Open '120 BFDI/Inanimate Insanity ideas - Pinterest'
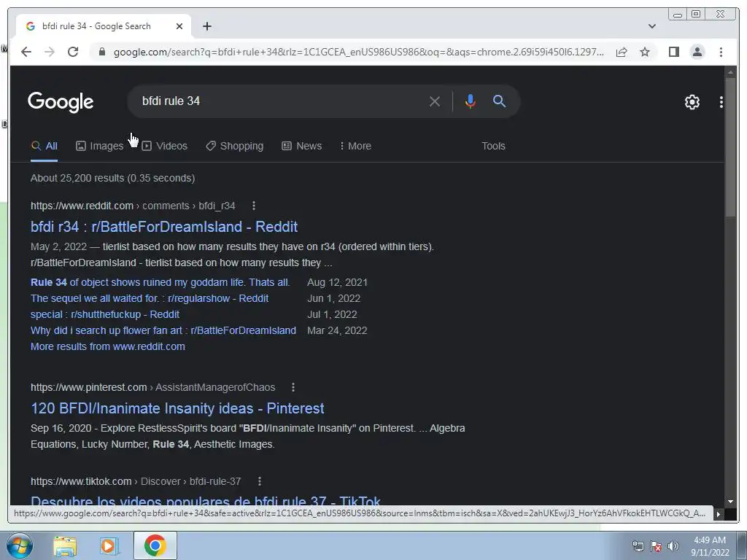The height and width of the screenshot is (560, 747). click(177, 408)
